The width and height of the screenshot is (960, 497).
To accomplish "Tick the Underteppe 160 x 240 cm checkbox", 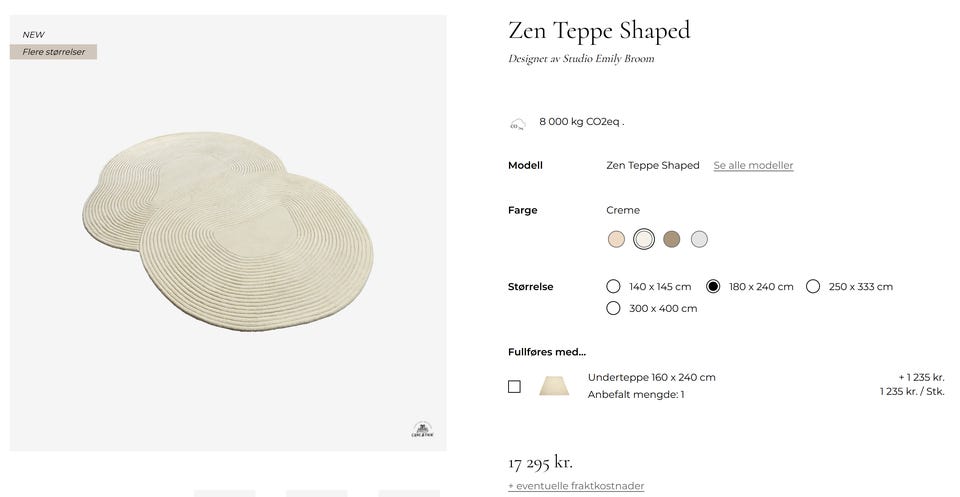I will point(514,386).
